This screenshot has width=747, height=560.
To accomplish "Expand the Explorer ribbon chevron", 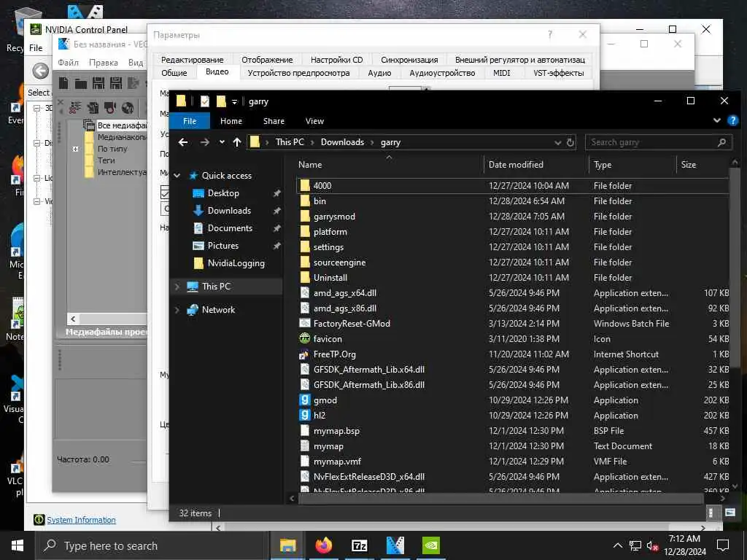I will click(x=717, y=121).
